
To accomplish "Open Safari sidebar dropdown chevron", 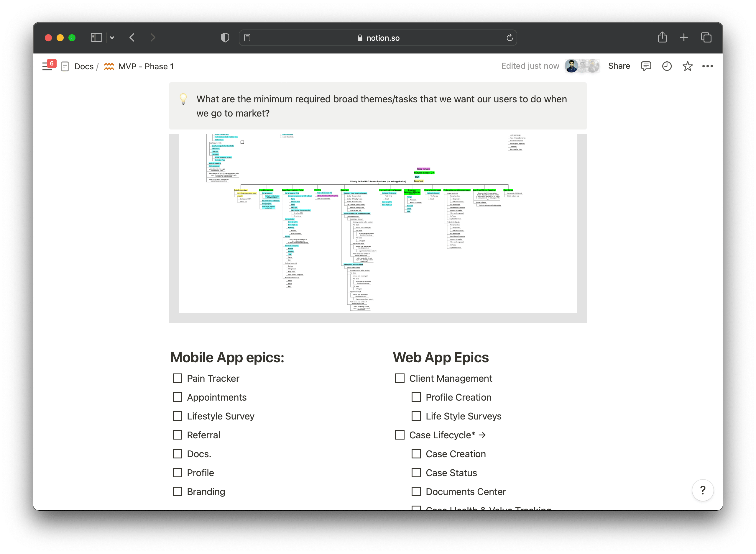I will [112, 37].
